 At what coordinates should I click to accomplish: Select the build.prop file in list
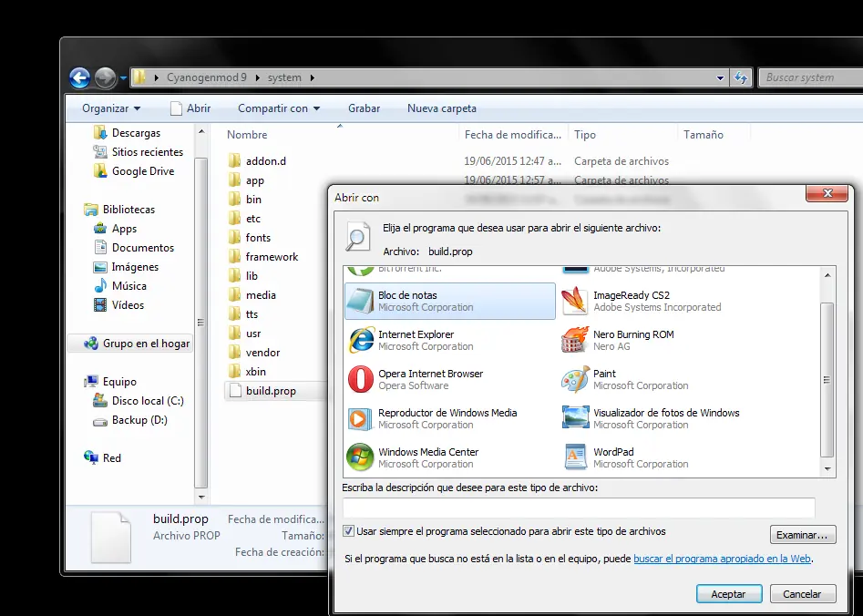click(271, 391)
